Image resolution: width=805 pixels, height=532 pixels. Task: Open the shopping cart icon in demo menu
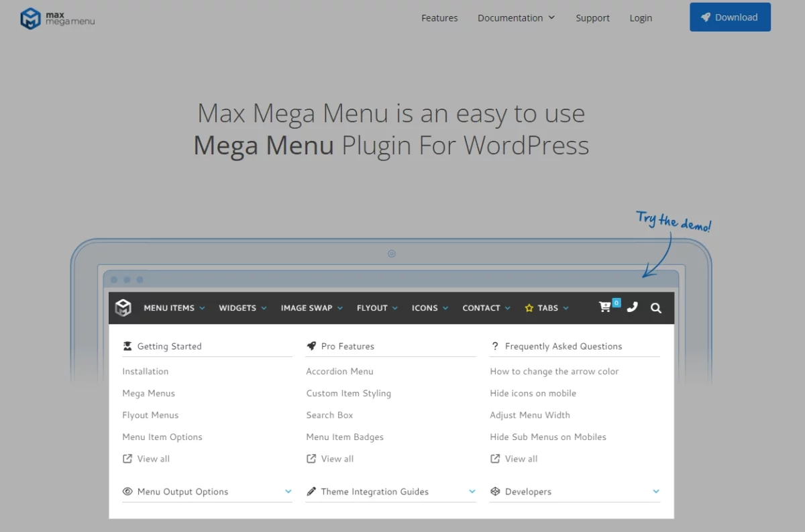[x=605, y=307]
